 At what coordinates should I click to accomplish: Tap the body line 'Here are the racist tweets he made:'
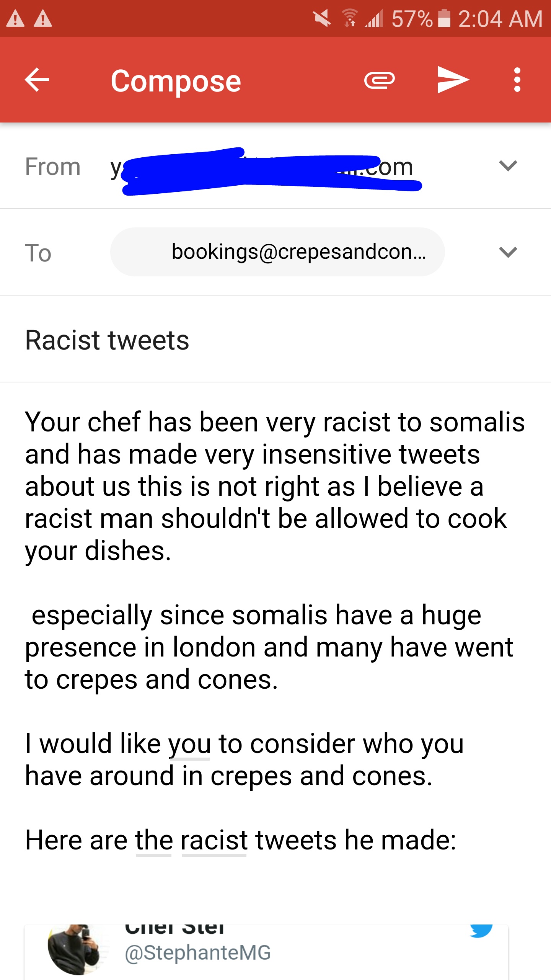240,840
